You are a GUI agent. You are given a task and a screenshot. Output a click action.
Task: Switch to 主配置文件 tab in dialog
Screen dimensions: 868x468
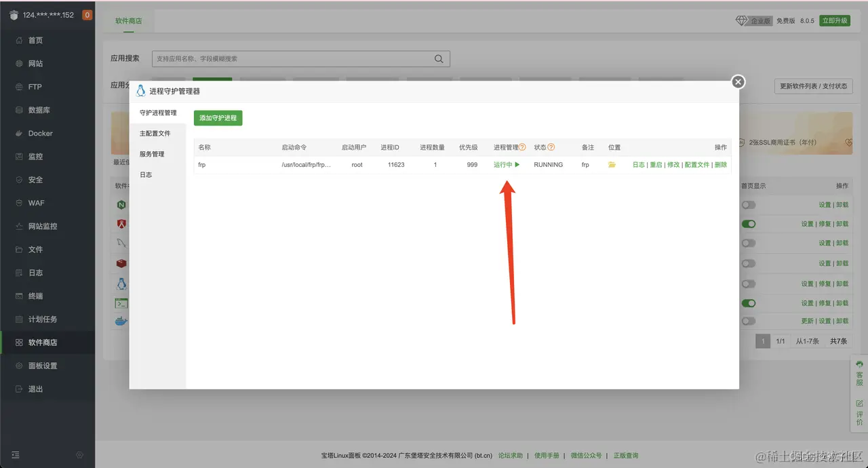click(158, 134)
